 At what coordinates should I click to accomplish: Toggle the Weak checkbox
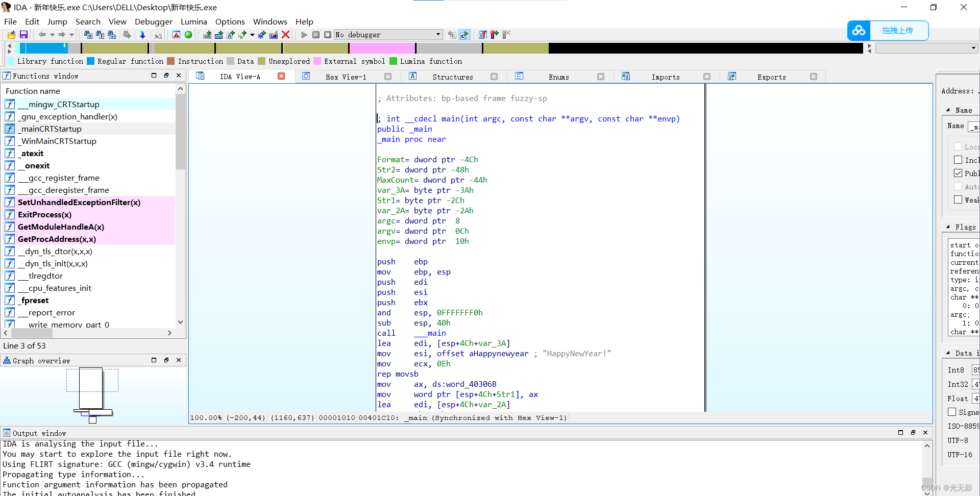click(958, 200)
